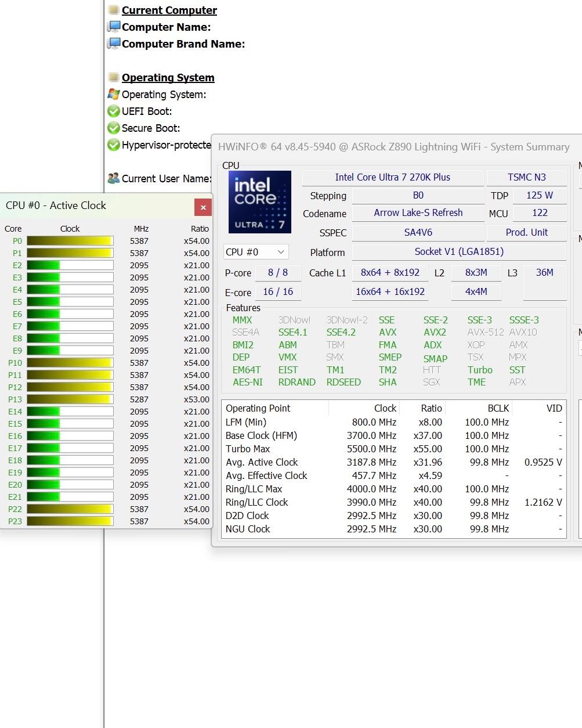Image resolution: width=582 pixels, height=728 pixels.
Task: Click the Current Computer section icon
Action: pyautogui.click(x=114, y=10)
